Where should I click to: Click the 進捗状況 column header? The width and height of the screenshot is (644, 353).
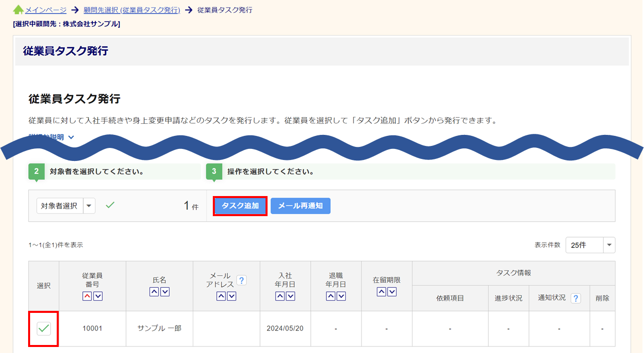coord(508,298)
